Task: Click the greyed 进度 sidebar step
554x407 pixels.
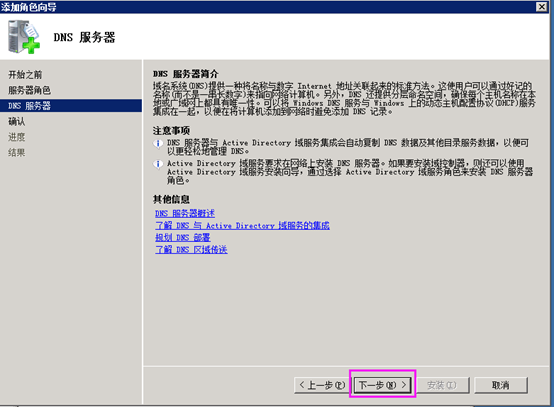Action: (17, 137)
